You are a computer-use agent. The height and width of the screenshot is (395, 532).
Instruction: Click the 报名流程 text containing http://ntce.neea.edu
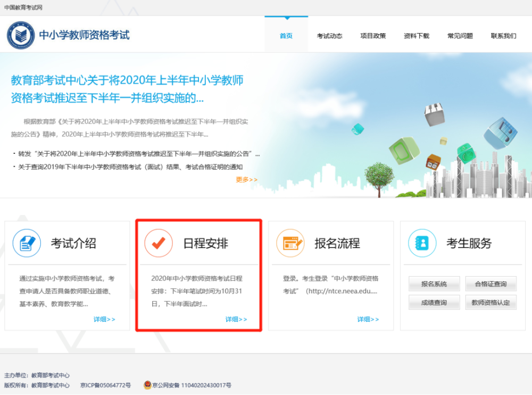tap(330, 285)
